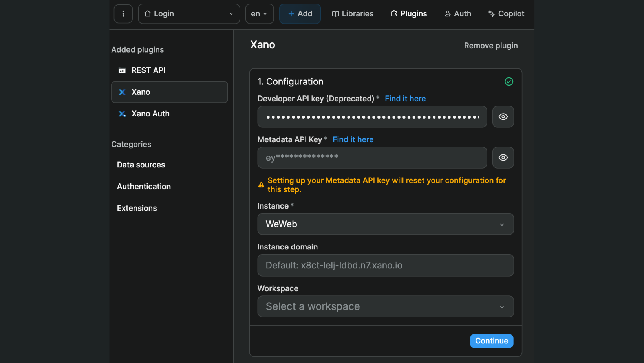Open the Login page selector dropdown
644x363 pixels.
click(188, 13)
